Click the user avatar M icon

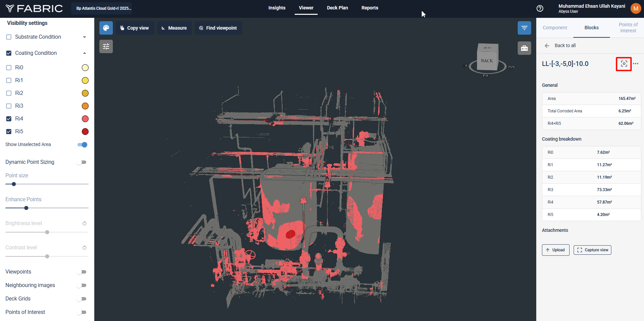(636, 8)
